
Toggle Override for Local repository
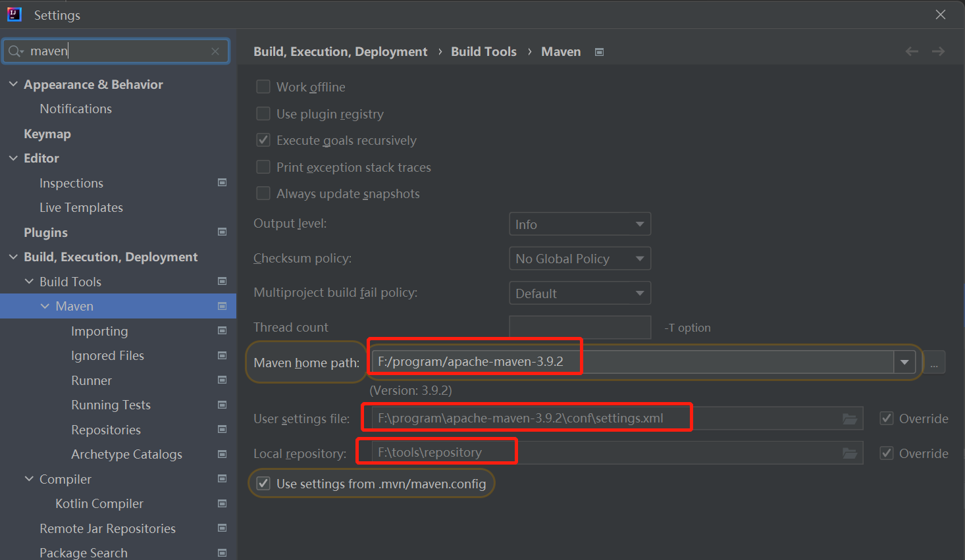pos(887,453)
